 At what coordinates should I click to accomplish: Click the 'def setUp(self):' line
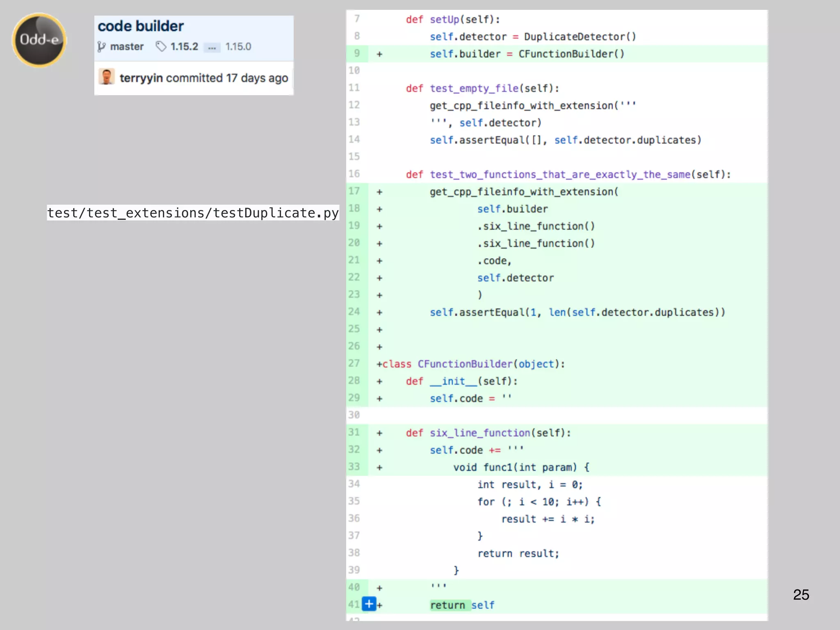tap(453, 20)
